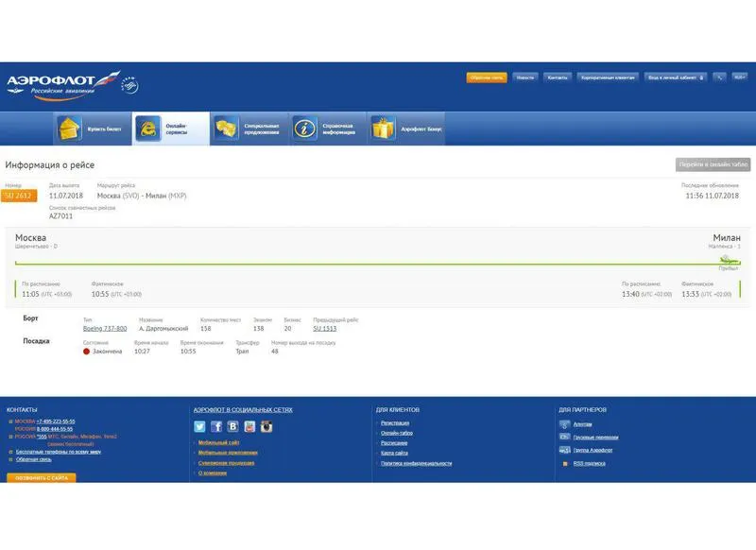Open 'Грузовые перевозки' partners link
This screenshot has height=550, width=756.
(596, 438)
